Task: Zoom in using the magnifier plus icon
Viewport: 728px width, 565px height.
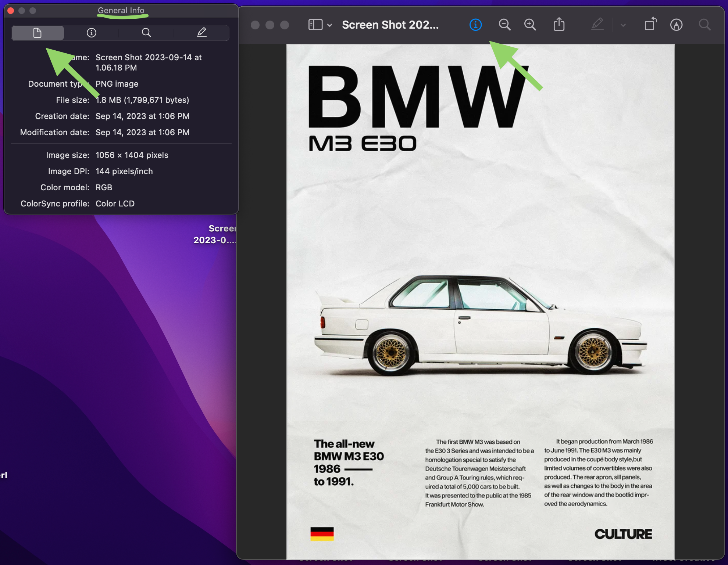Action: pyautogui.click(x=530, y=25)
